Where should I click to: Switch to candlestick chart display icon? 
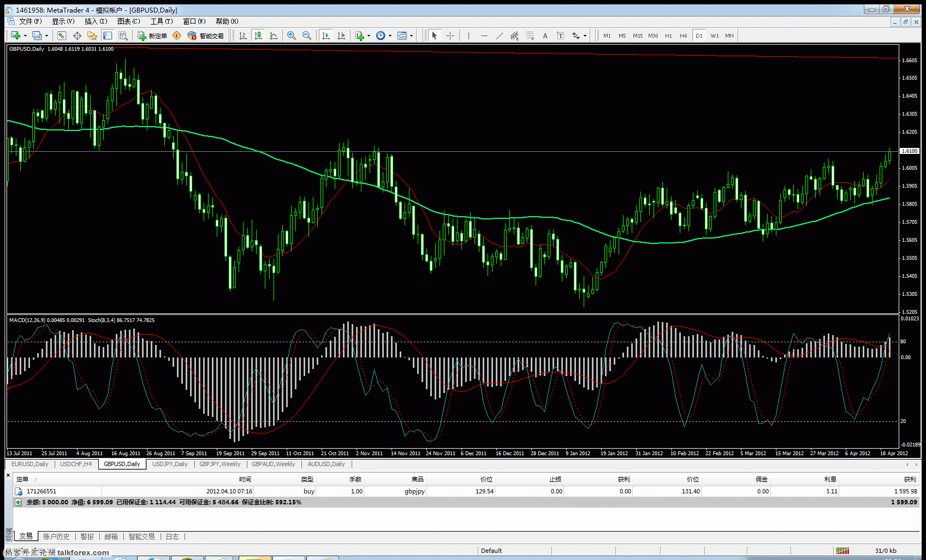tap(258, 35)
